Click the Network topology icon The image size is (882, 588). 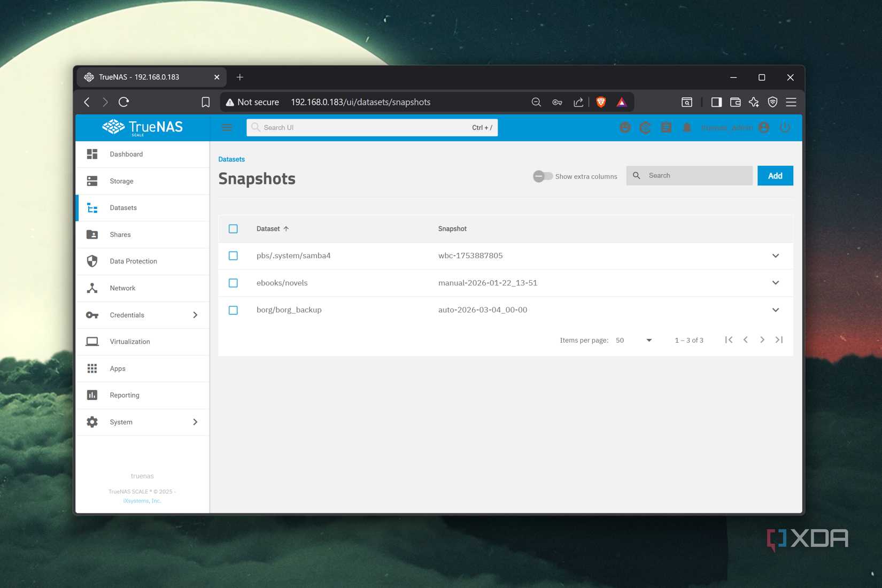pos(92,288)
